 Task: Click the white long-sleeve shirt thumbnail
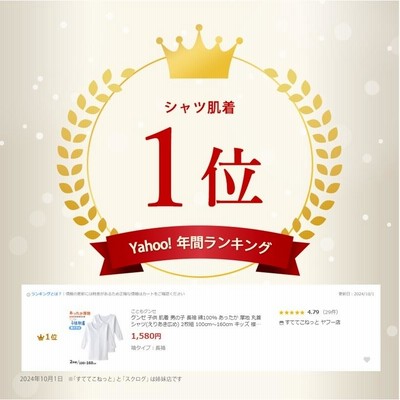(x=100, y=338)
